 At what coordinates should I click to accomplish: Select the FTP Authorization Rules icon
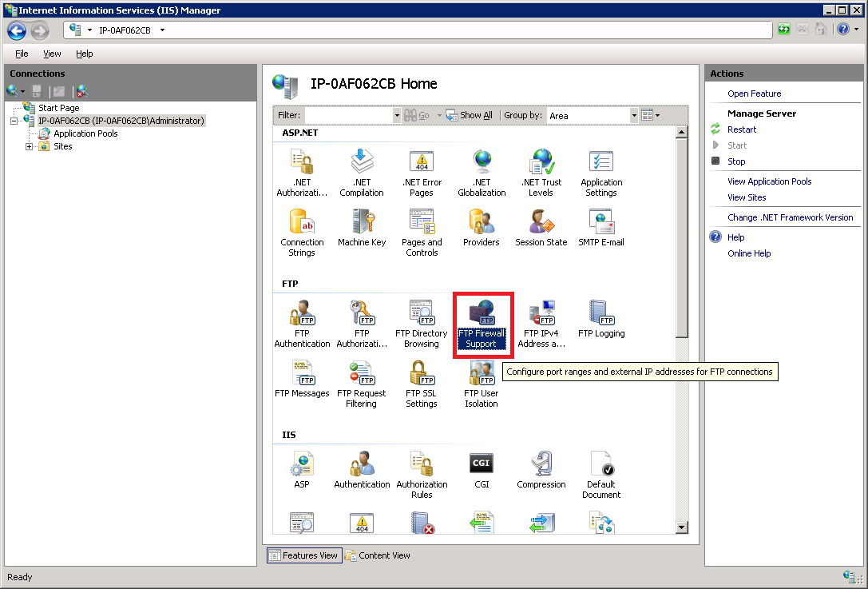pos(362,324)
